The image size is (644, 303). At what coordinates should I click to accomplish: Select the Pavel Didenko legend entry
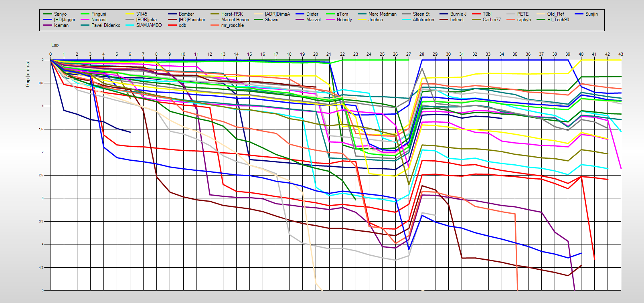click(x=105, y=25)
